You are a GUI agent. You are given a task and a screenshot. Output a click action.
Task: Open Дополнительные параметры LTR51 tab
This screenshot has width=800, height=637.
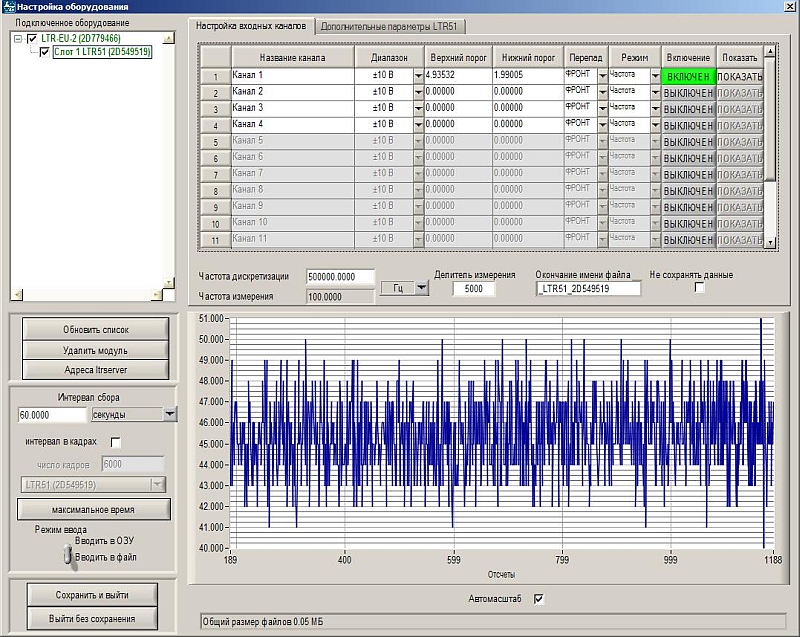(x=389, y=27)
